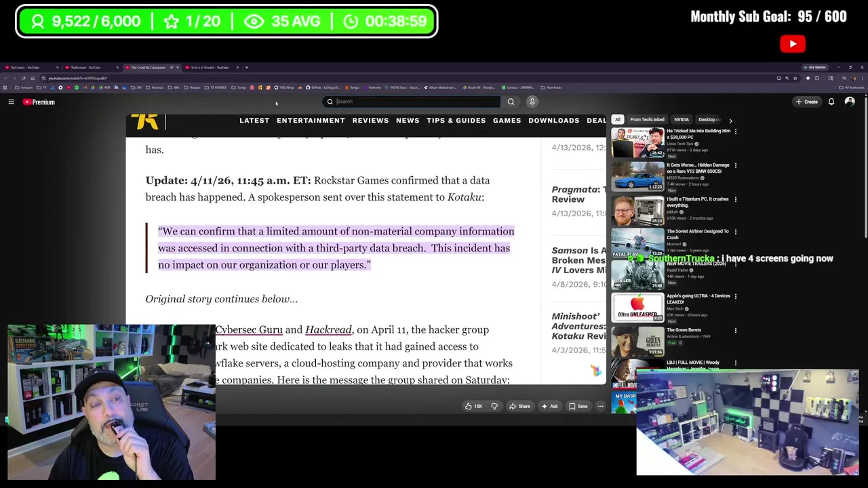Open the Recipes bookmark folder
868x488 pixels.
point(192,87)
